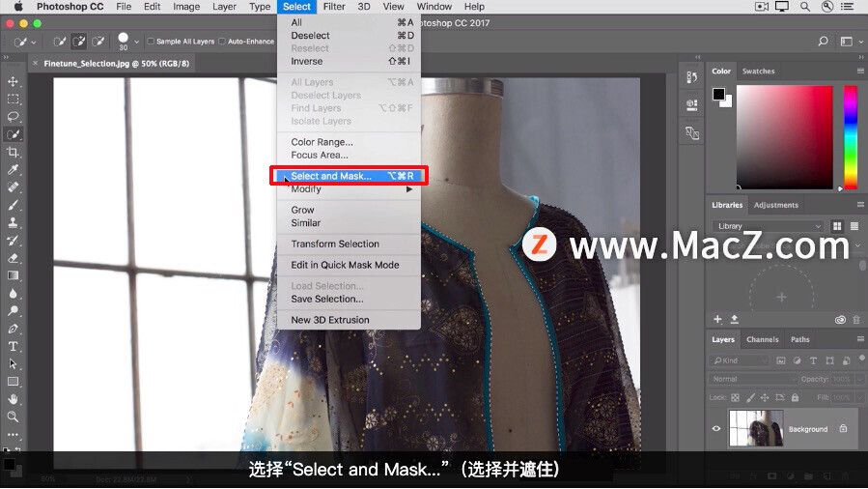Screen dimensions: 868x489
Task: Open the layer Kind filter dropdown
Action: point(739,360)
